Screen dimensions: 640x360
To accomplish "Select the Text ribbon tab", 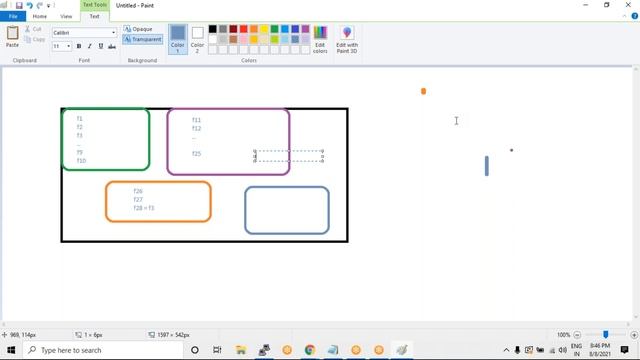I will (94, 16).
